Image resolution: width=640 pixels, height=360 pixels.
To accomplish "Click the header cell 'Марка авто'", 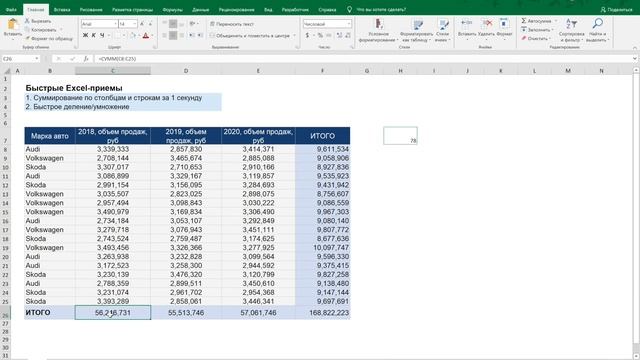I will [x=50, y=136].
